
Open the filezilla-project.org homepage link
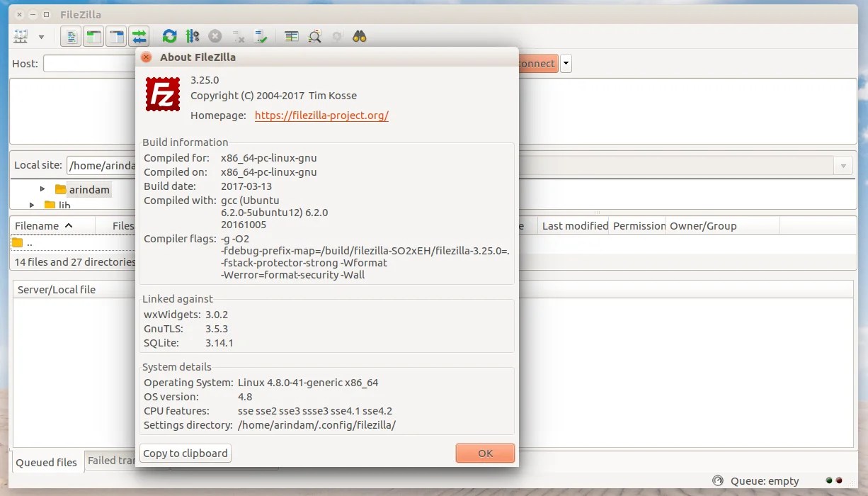pos(321,115)
